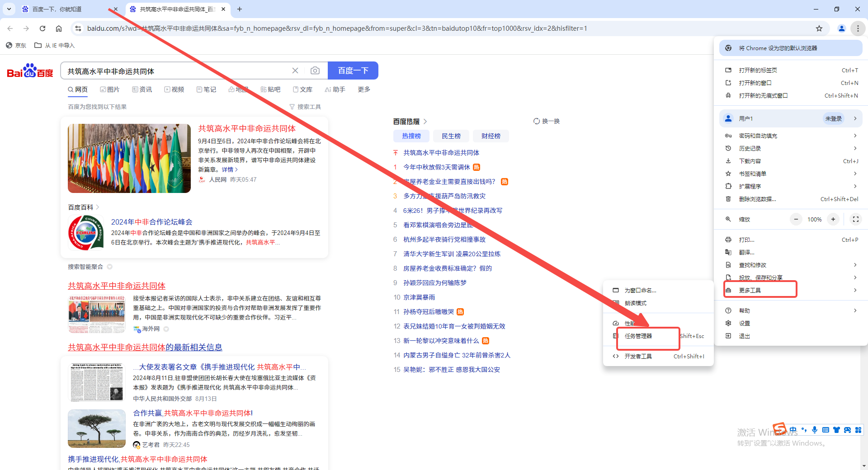Open the profile avatar icon in toolbar

point(841,28)
